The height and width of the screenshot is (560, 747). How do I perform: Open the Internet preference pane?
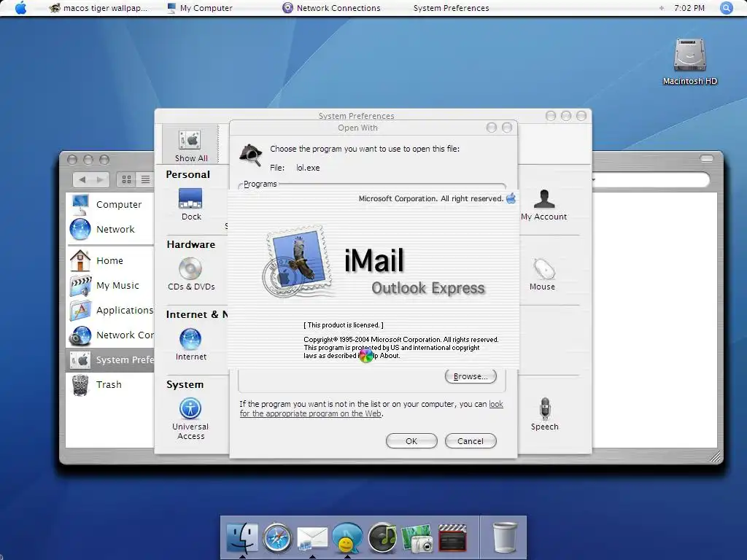(191, 344)
